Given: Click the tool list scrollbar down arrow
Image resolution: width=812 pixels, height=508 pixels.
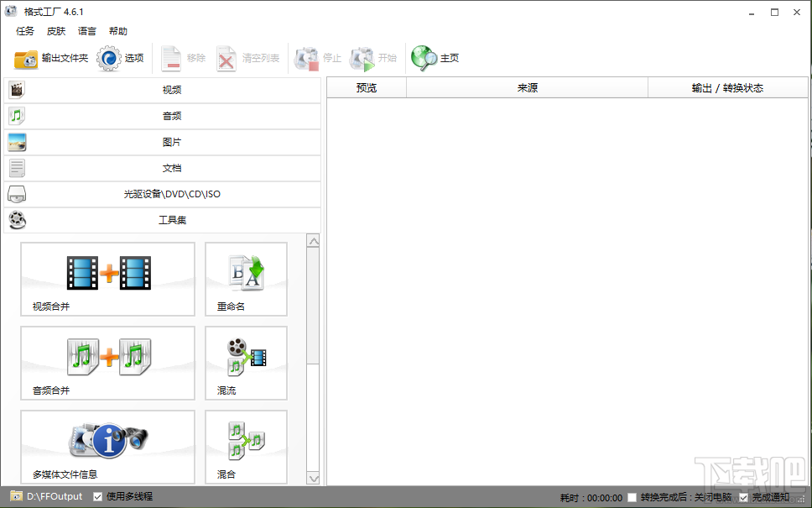Looking at the screenshot, I should [x=313, y=479].
